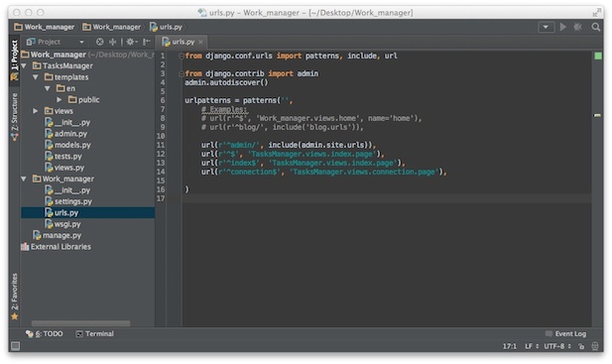Open Search Everywhere magnifier icon

coord(595,27)
